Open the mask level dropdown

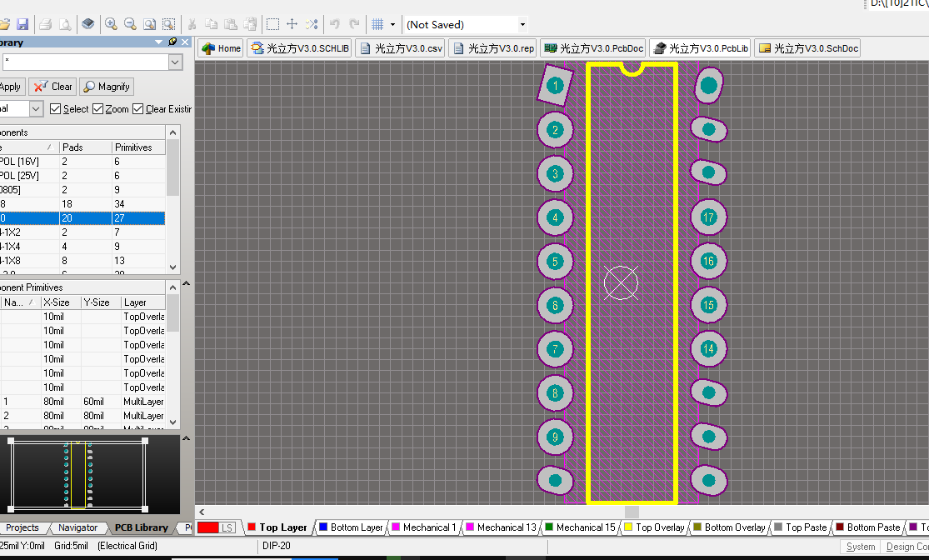tap(36, 109)
